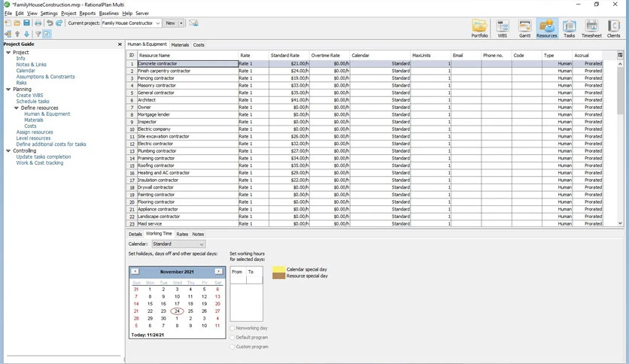Open the File menu
Image resolution: width=629 pixels, height=364 pixels.
coord(8,14)
